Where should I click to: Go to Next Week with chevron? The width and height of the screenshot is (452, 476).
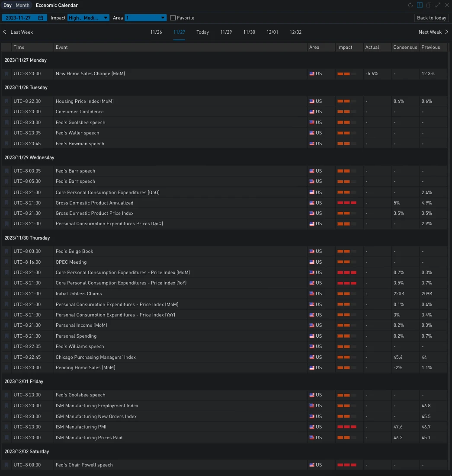click(446, 32)
